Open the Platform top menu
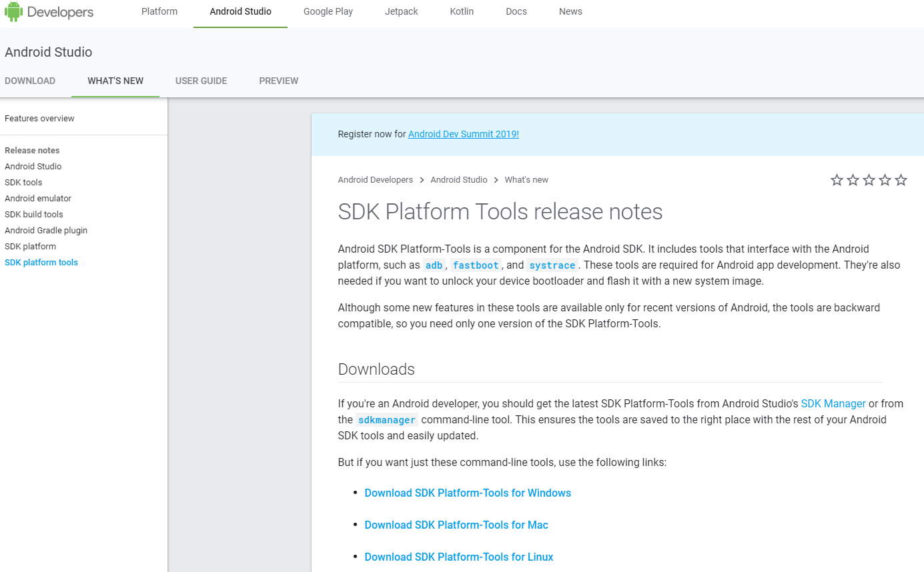Image resolution: width=924 pixels, height=572 pixels. (159, 11)
